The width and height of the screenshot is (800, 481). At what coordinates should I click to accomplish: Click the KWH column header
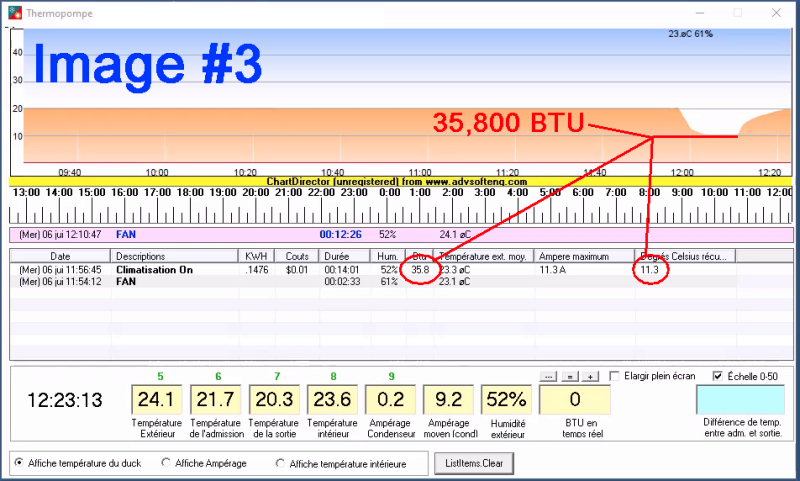257,256
